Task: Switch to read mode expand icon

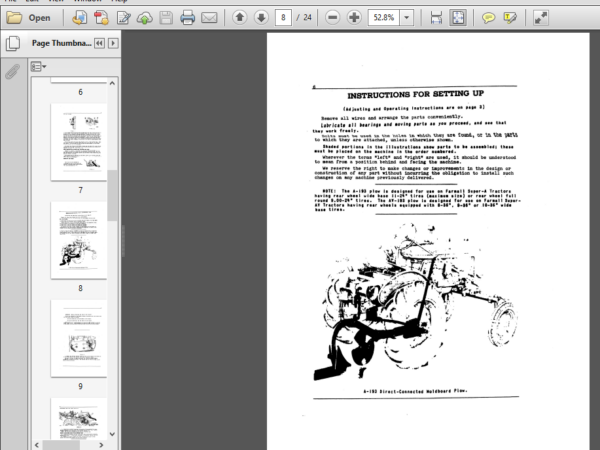Action: [541, 18]
